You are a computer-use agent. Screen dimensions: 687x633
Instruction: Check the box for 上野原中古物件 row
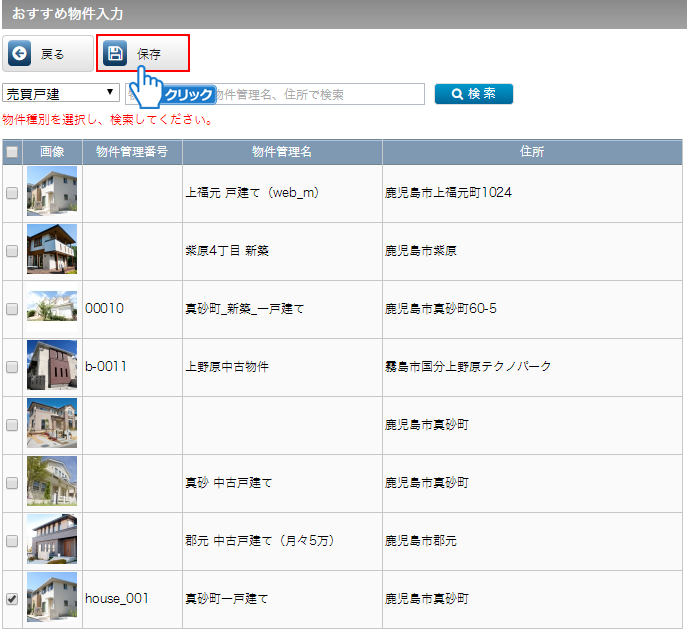[12, 367]
